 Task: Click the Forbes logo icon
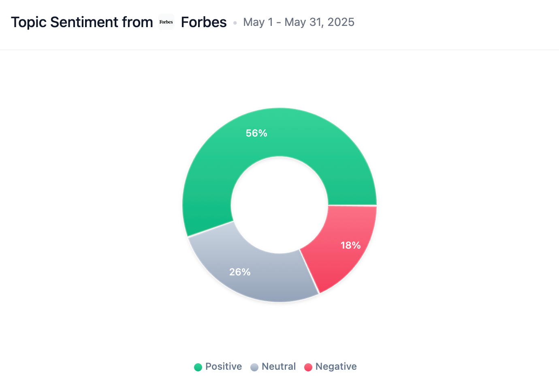click(x=166, y=22)
